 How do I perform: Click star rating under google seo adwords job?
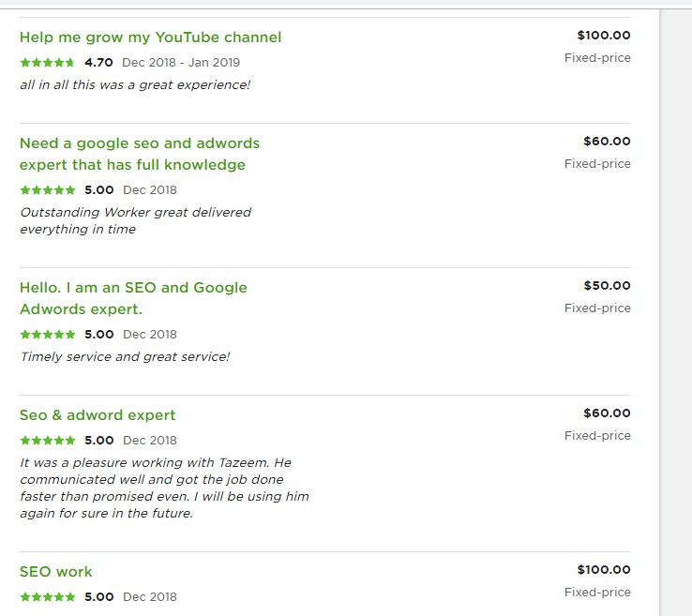(47, 190)
